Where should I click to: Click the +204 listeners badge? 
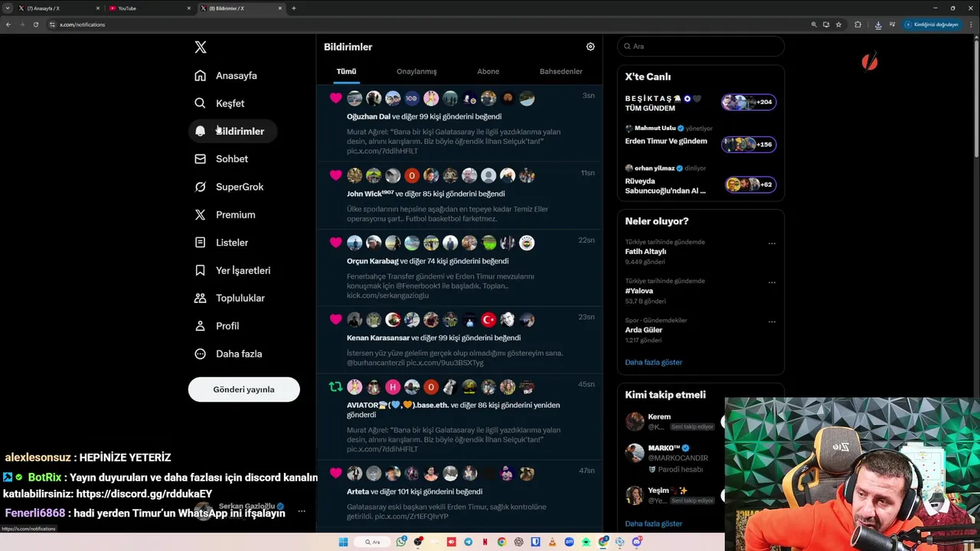[749, 102]
